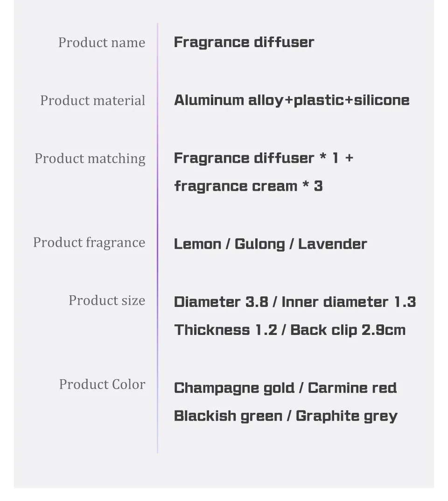
Task: Click the Product Color label
Action: click(102, 384)
